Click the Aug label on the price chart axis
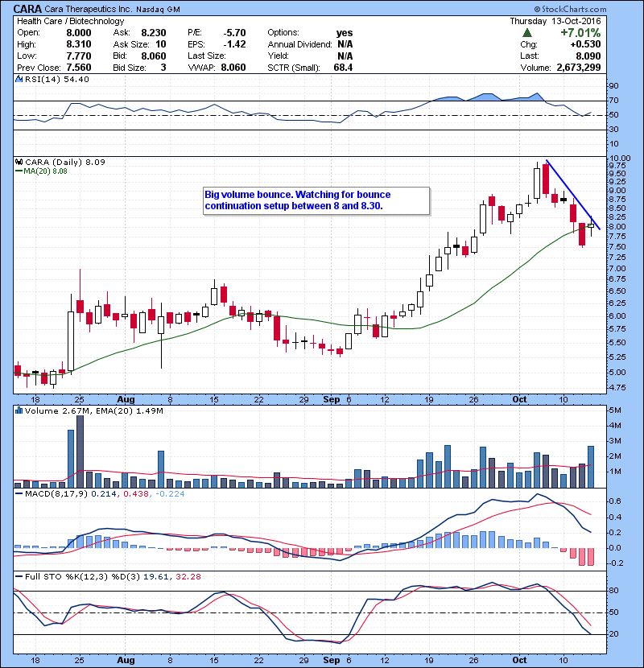Image resolution: width=644 pixels, height=668 pixels. 126,399
